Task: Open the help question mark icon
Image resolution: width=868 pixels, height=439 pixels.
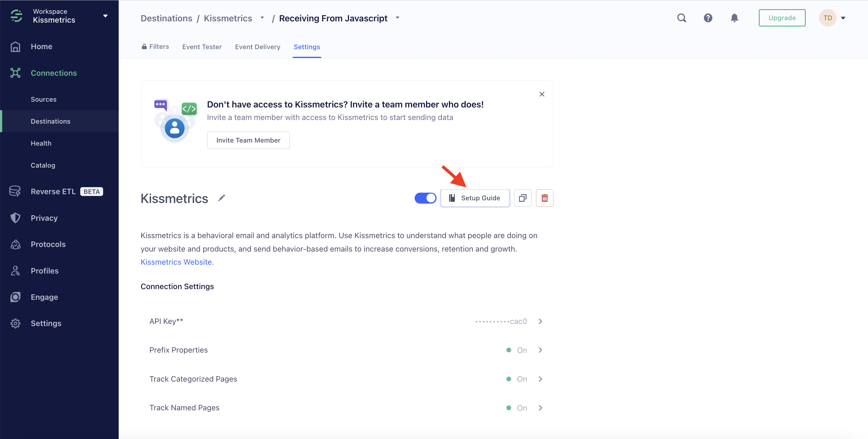Action: (708, 18)
